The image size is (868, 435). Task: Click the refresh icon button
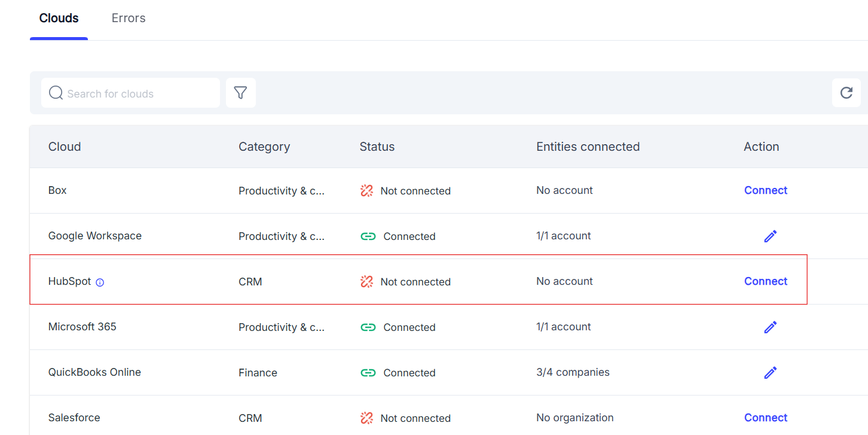pos(846,93)
